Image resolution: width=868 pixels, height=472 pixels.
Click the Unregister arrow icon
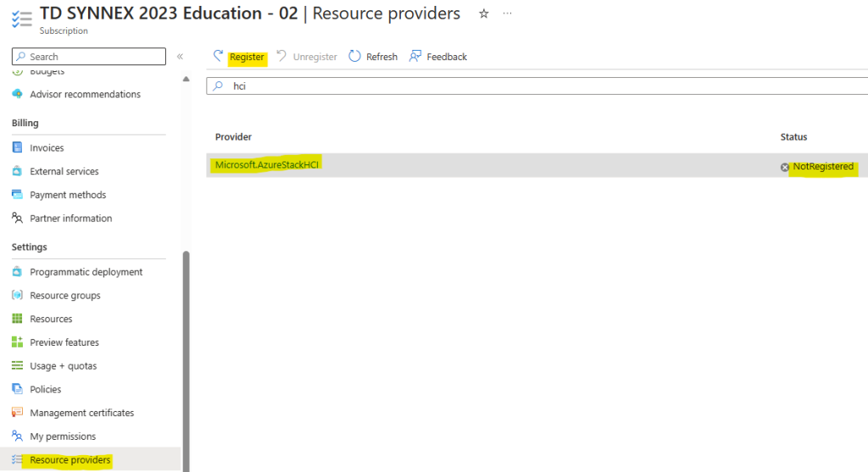tap(281, 56)
